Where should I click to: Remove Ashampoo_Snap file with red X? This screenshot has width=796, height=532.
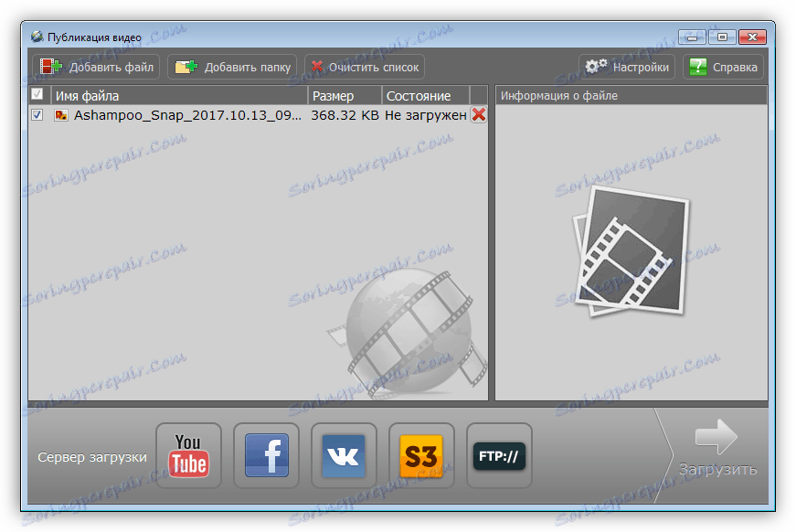tap(479, 115)
